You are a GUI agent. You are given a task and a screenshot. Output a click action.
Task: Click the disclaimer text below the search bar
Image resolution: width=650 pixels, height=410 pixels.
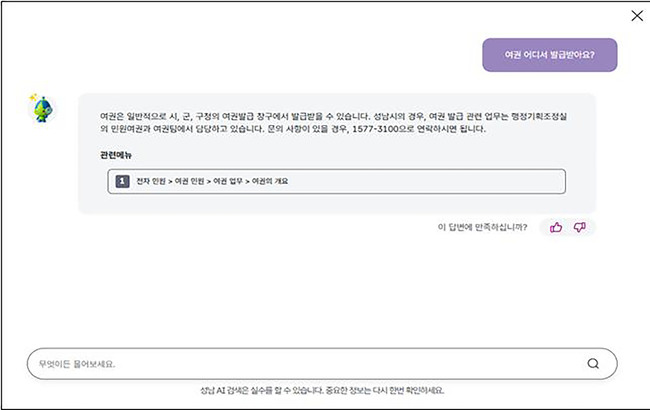321,390
